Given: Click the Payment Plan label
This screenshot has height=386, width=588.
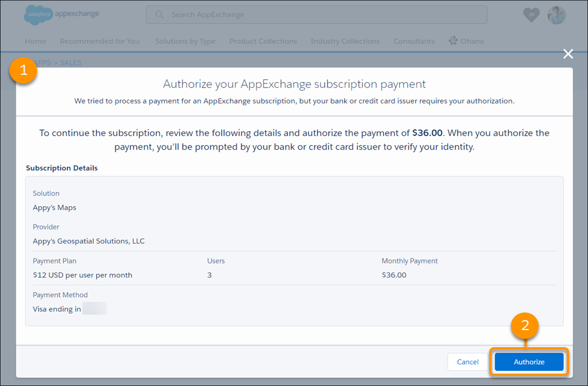Looking at the screenshot, I should click(x=54, y=261).
